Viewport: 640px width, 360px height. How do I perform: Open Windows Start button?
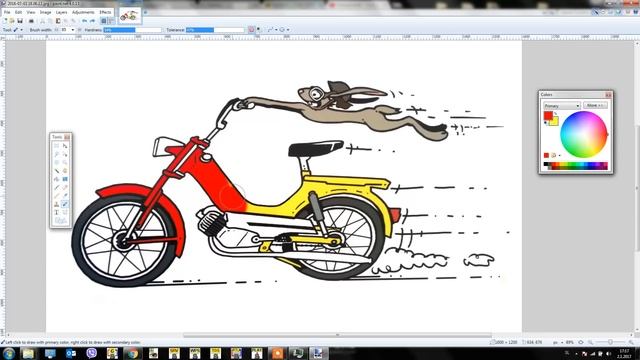click(8, 353)
